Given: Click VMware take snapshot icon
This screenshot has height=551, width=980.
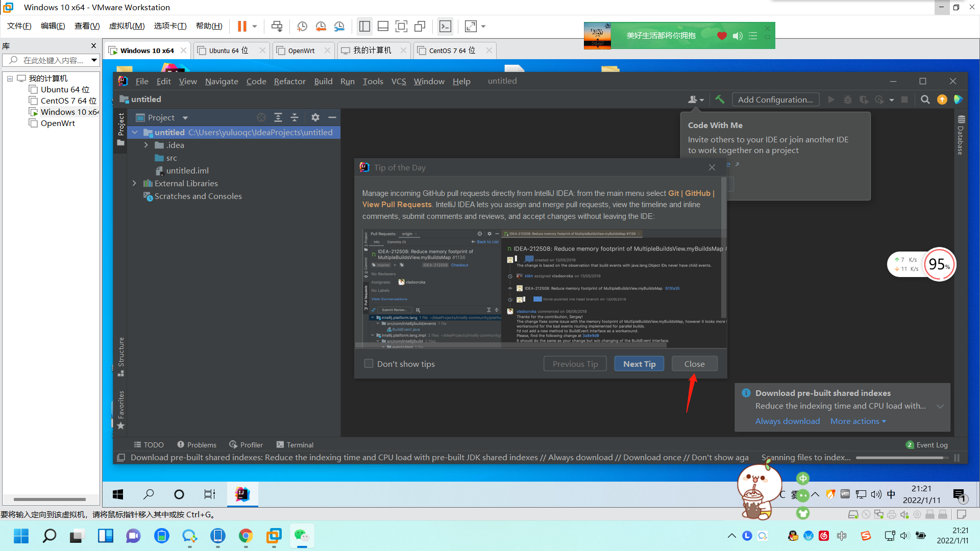Looking at the screenshot, I should click(302, 26).
